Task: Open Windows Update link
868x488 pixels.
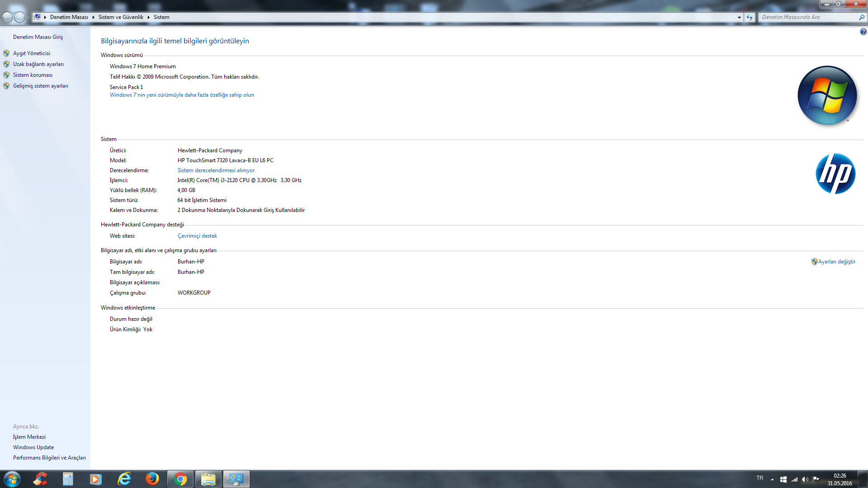Action: 33,447
